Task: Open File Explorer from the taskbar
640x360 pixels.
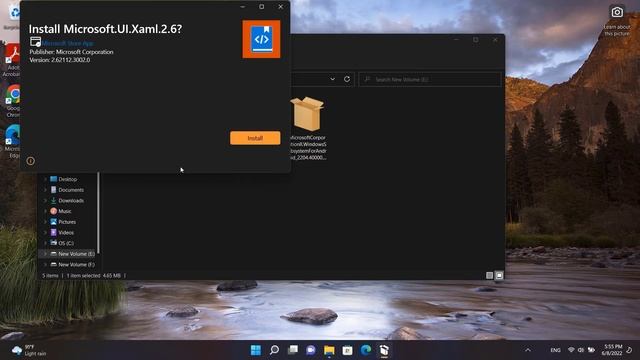Action: coord(329,350)
